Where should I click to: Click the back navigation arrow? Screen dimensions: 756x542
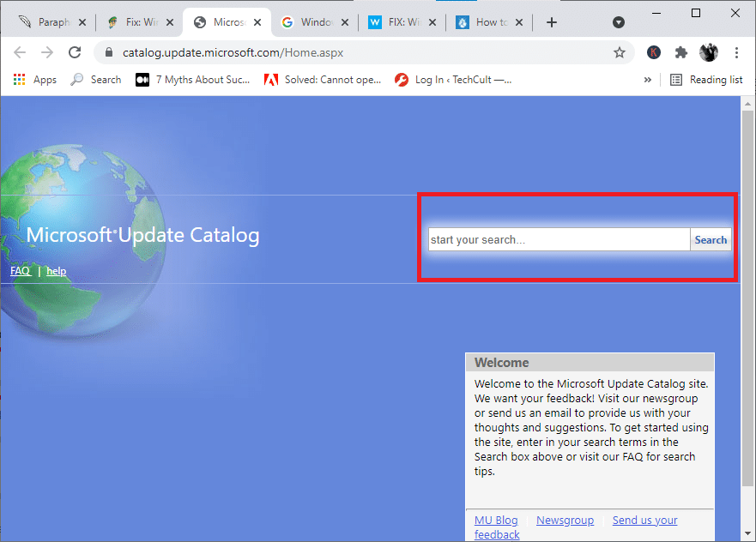coord(20,52)
